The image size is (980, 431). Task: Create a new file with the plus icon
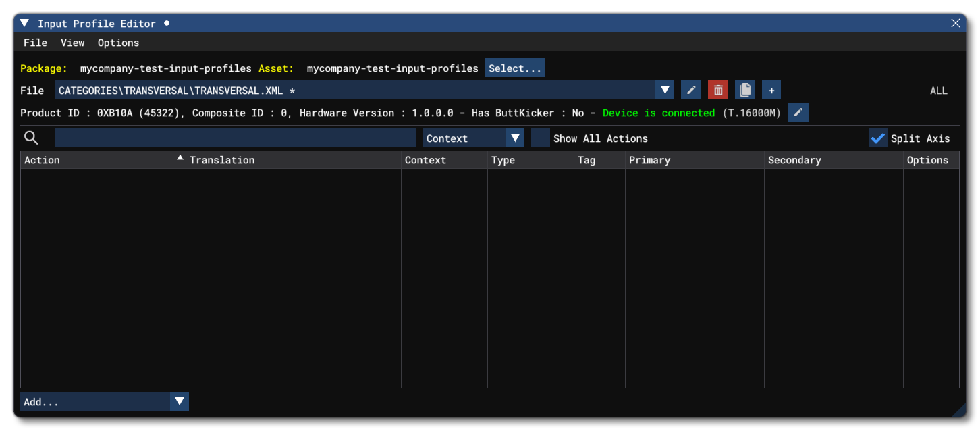(770, 90)
